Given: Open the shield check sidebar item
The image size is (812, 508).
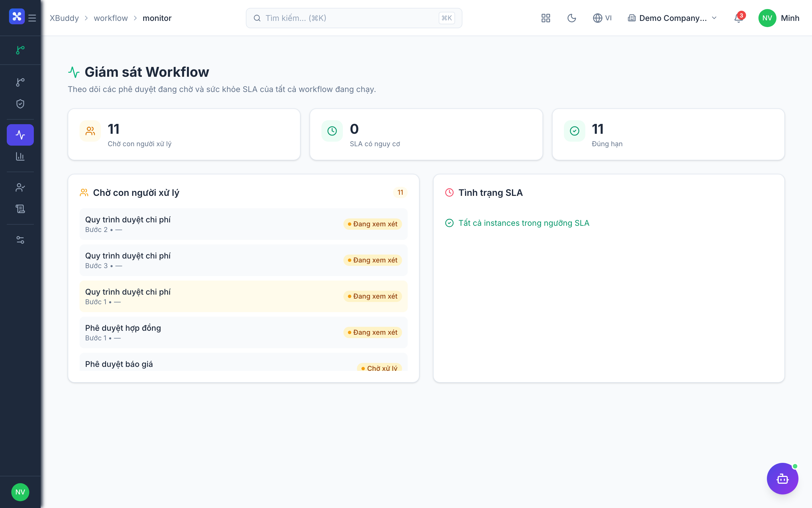Looking at the screenshot, I should (20, 104).
